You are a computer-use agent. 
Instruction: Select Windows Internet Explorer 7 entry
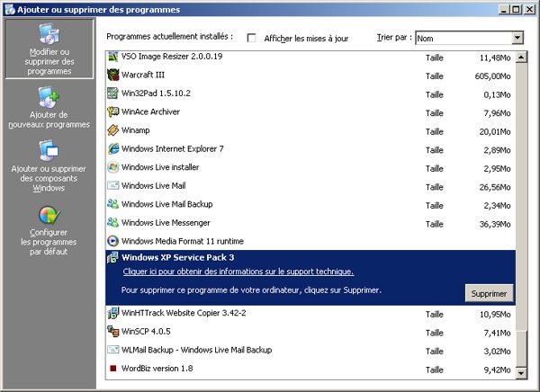(x=173, y=149)
